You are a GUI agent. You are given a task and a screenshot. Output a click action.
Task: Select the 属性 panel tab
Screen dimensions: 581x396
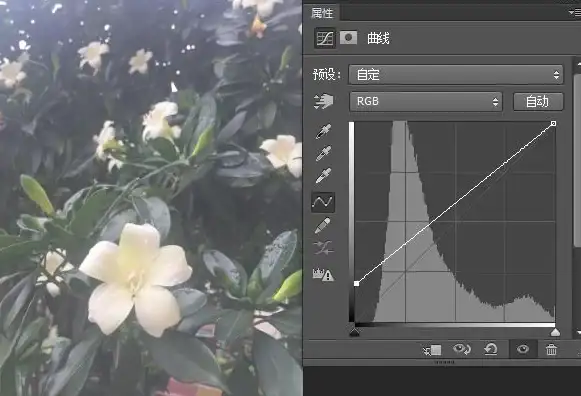tap(322, 13)
